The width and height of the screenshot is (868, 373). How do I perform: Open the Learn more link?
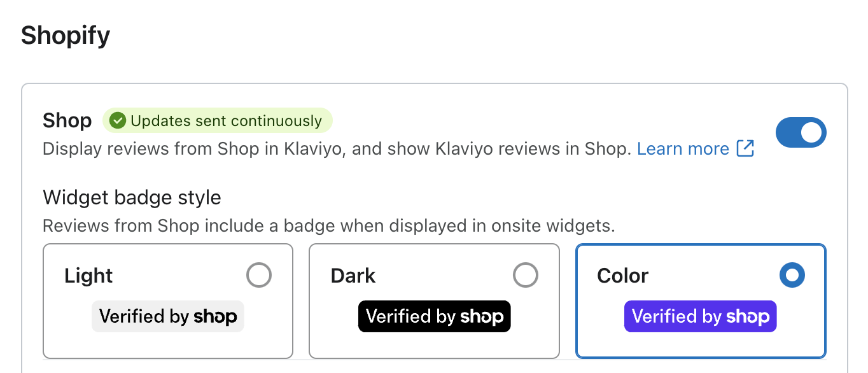(683, 149)
